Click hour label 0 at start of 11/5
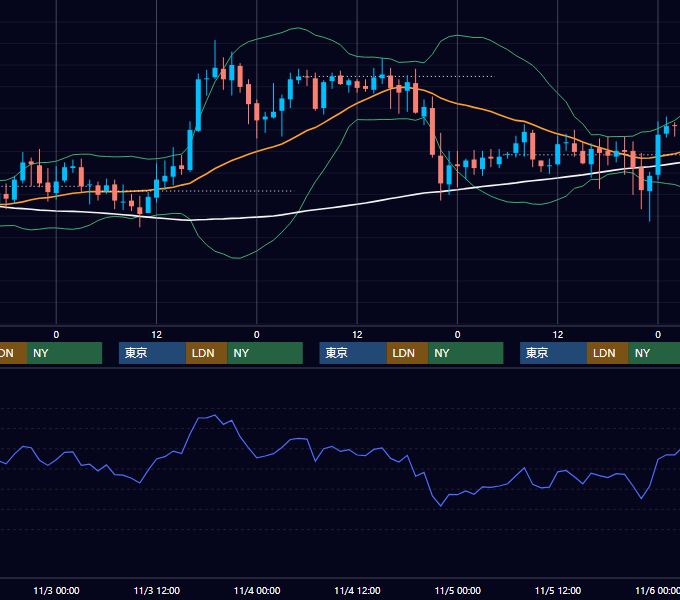 point(458,335)
